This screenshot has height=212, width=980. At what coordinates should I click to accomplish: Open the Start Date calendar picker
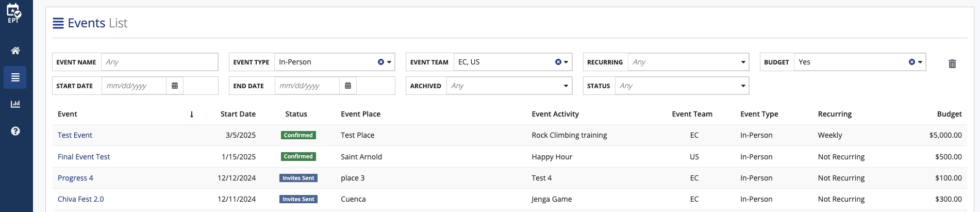pos(175,86)
